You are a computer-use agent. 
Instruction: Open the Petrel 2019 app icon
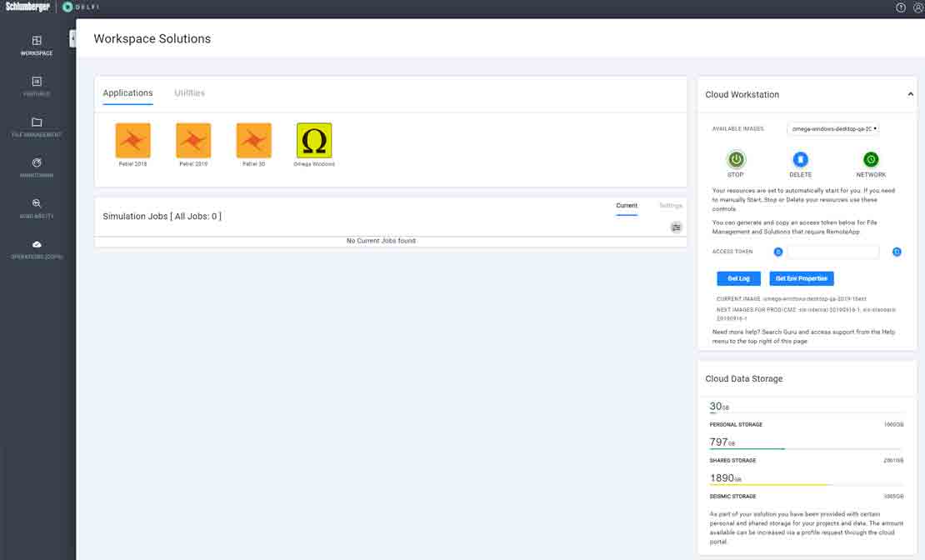pos(193,141)
